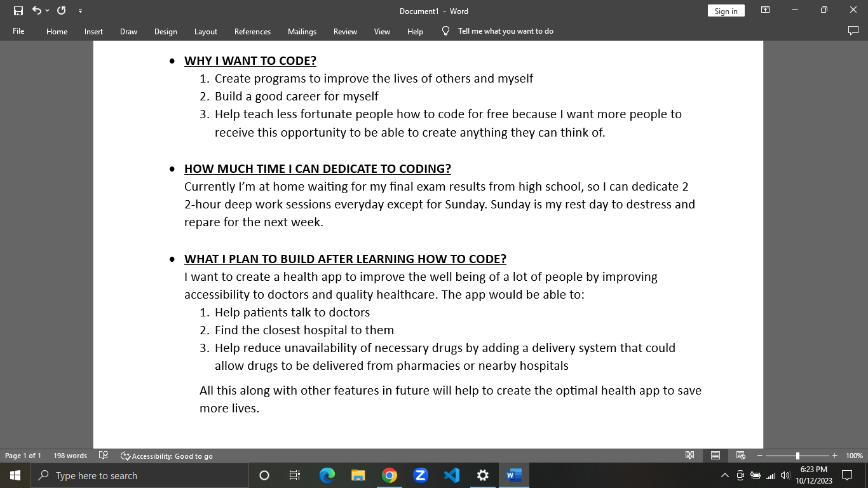Viewport: 868px width, 488px height.
Task: Undo the last action
Action: coord(36,11)
